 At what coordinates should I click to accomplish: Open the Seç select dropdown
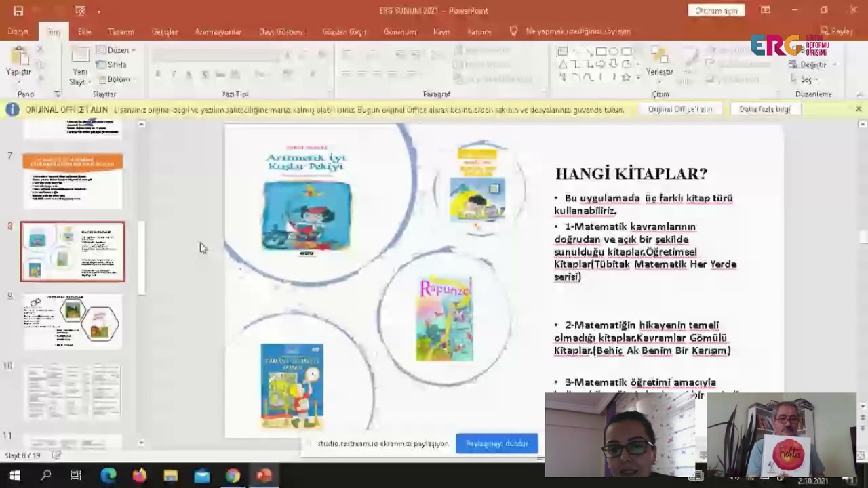coord(805,79)
